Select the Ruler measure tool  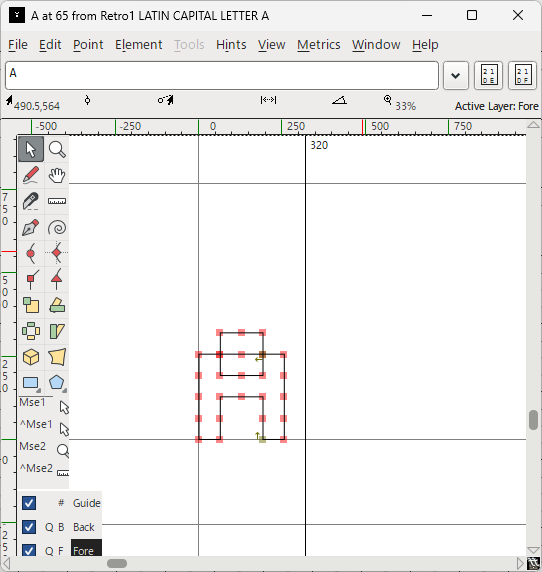(x=57, y=201)
